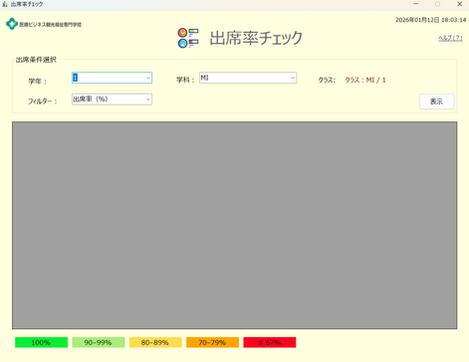The width and height of the screenshot is (469, 362).
Task: Click the 表示 display button
Action: tap(436, 102)
